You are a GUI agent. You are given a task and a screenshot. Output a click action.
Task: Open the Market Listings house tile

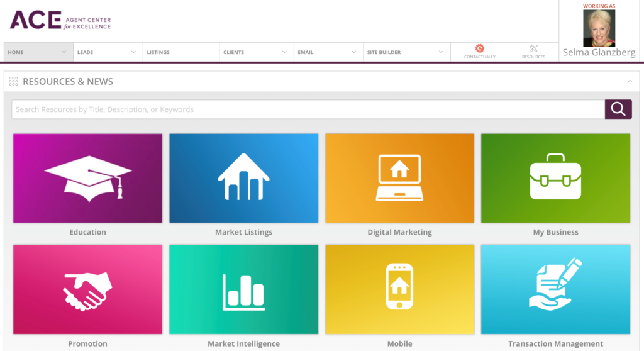coord(243,178)
